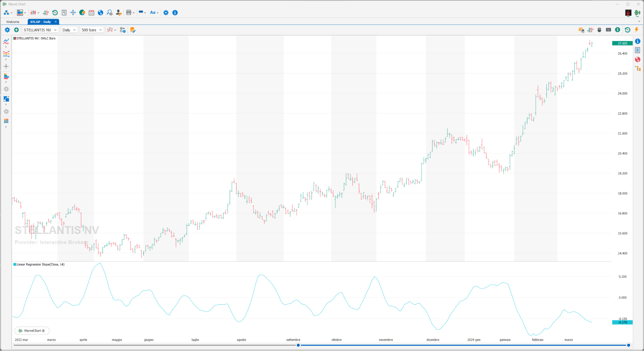
Task: Open the workspace network icon in top toolbar
Action: [6, 13]
